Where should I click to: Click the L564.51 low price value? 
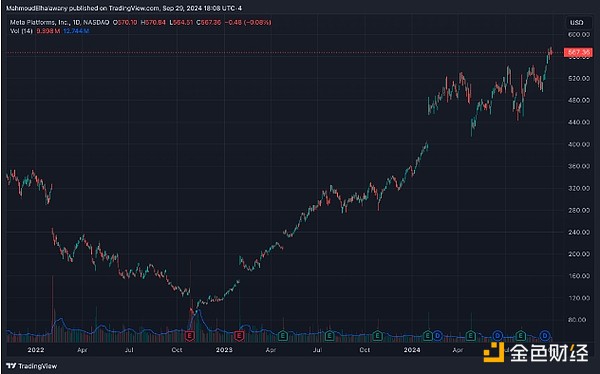point(181,23)
